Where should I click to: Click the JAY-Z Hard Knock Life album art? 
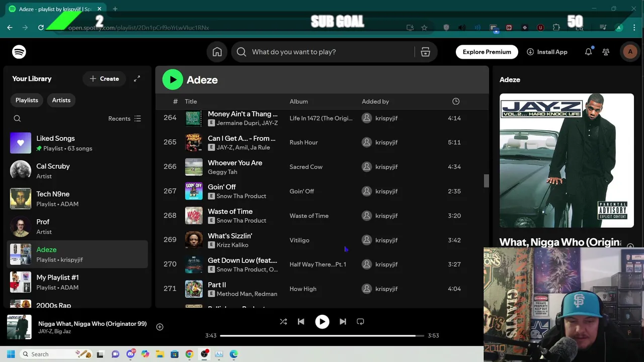coord(567,160)
